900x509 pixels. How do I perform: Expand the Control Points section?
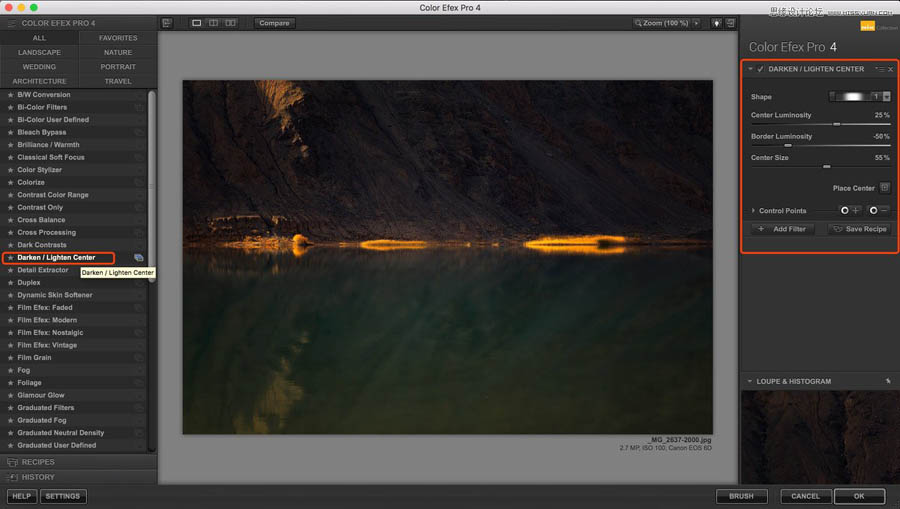point(753,211)
